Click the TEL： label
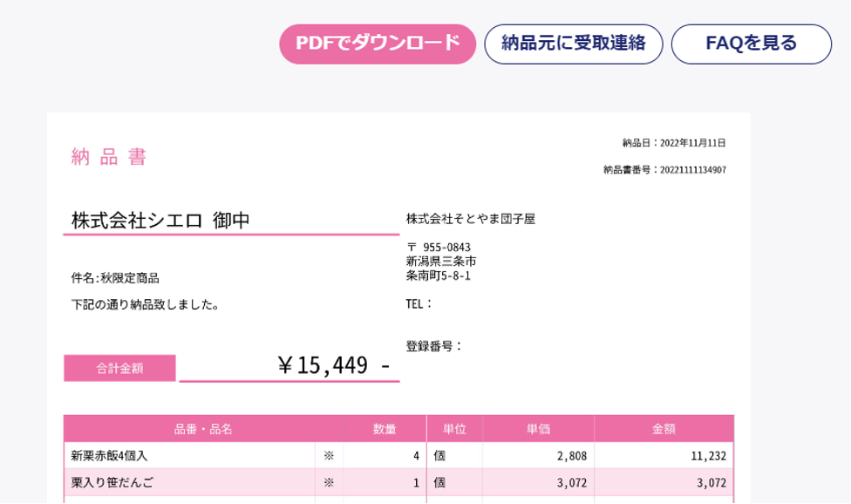The height and width of the screenshot is (504, 851). point(419,303)
